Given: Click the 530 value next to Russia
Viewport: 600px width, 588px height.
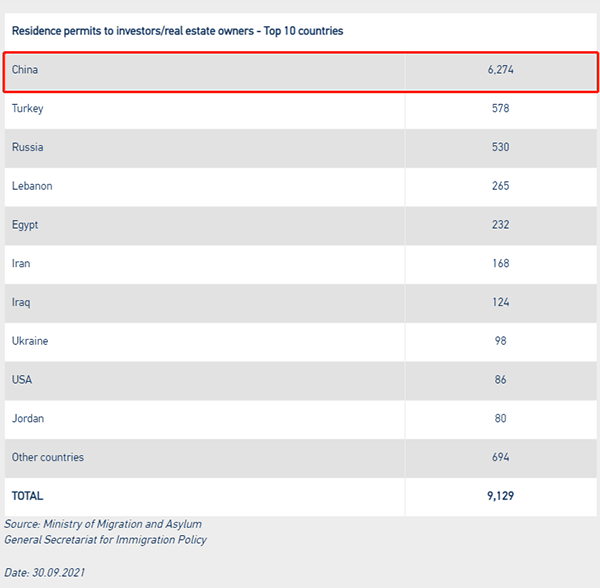Looking at the screenshot, I should [x=500, y=147].
